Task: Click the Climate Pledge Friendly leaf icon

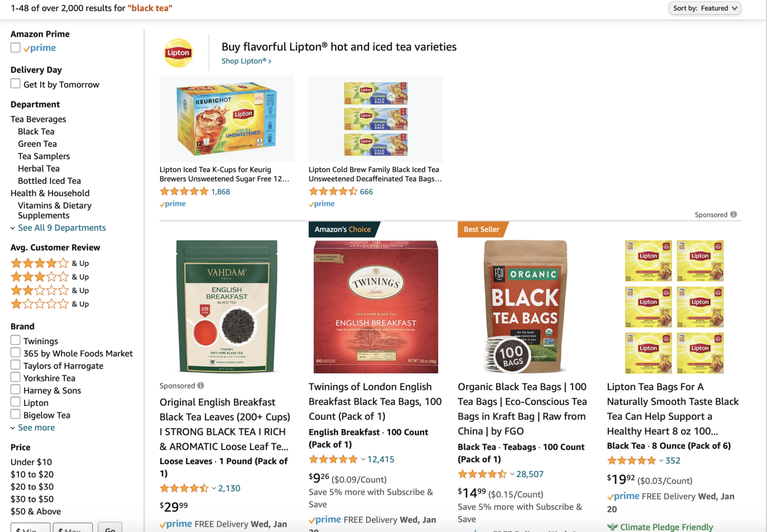Action: click(x=613, y=527)
